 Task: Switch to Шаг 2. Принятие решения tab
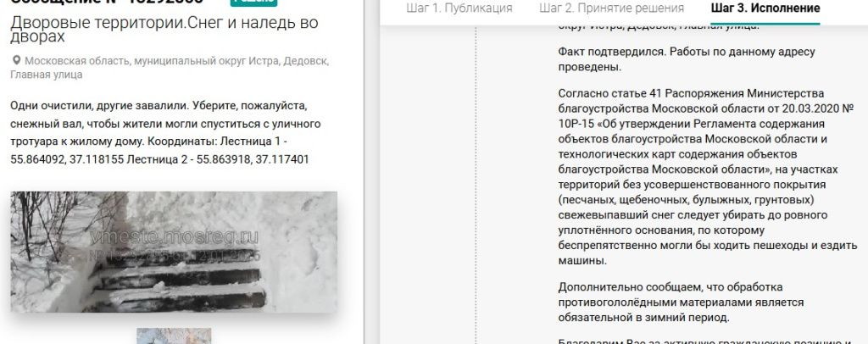(x=611, y=8)
